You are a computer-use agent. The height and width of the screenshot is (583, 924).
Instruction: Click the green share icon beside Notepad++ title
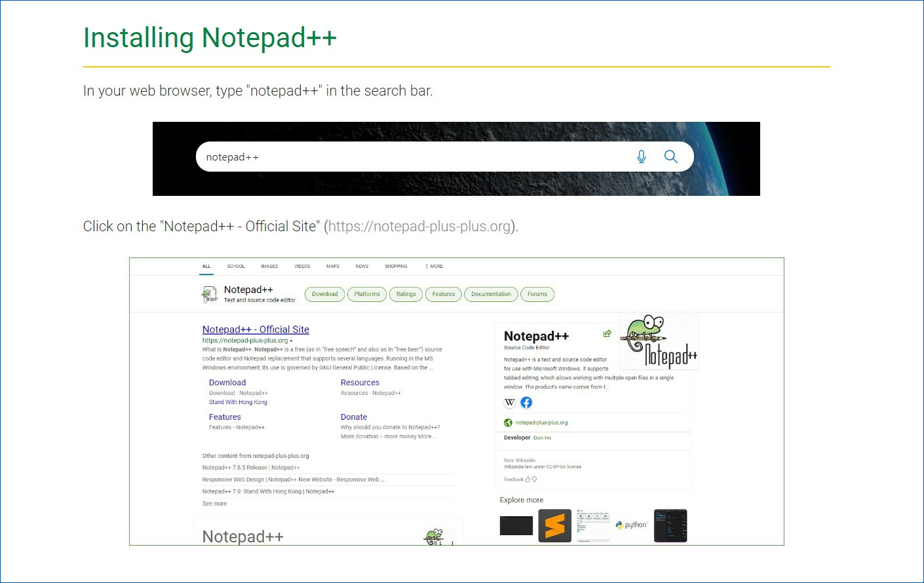click(x=607, y=333)
